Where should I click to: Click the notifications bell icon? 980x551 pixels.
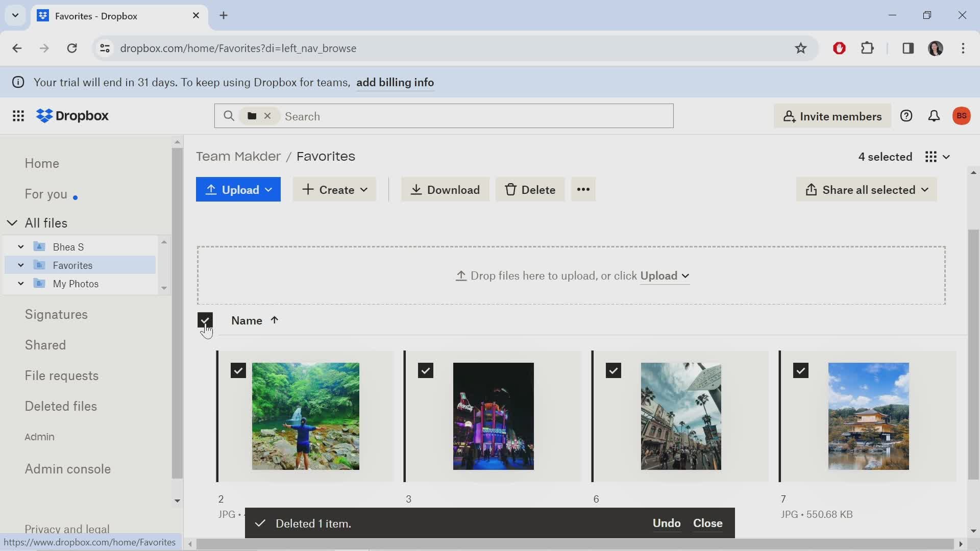(x=934, y=116)
